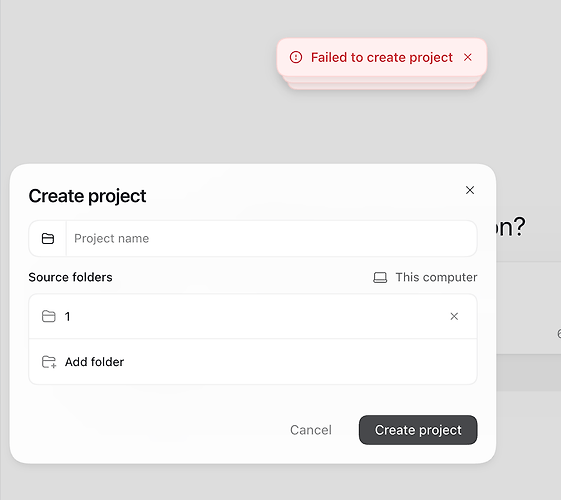Screen dimensions: 561x500
Task: Click the Source folders section label
Action: pyautogui.click(x=70, y=278)
